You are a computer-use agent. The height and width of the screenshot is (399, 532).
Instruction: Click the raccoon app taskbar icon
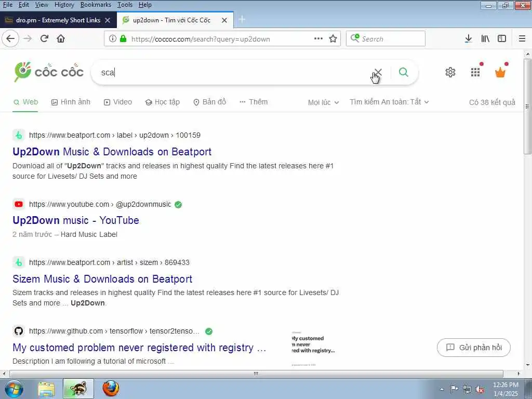coord(78,389)
